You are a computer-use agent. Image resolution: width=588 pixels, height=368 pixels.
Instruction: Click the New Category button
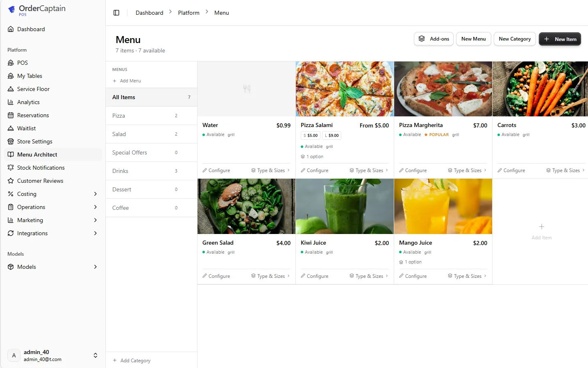point(515,39)
